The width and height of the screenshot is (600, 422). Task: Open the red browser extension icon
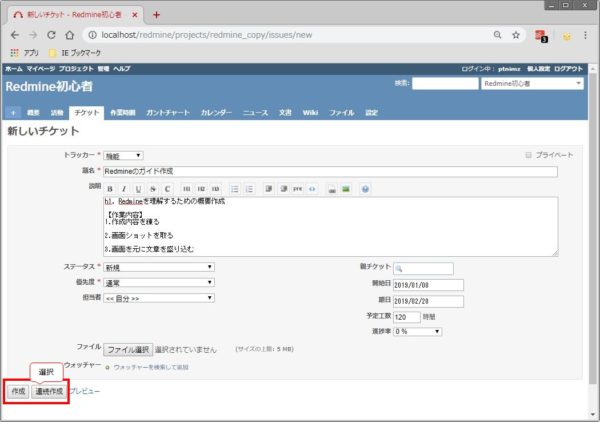(x=541, y=36)
